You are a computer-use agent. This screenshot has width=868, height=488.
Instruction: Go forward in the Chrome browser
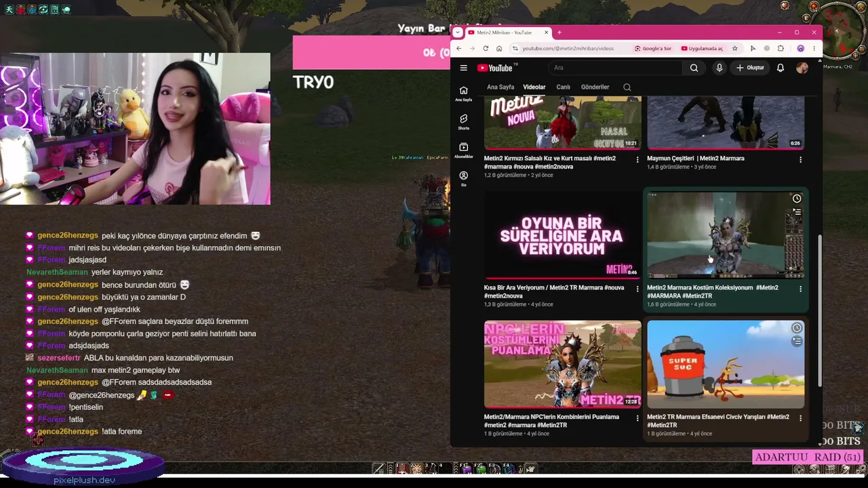pos(473,48)
